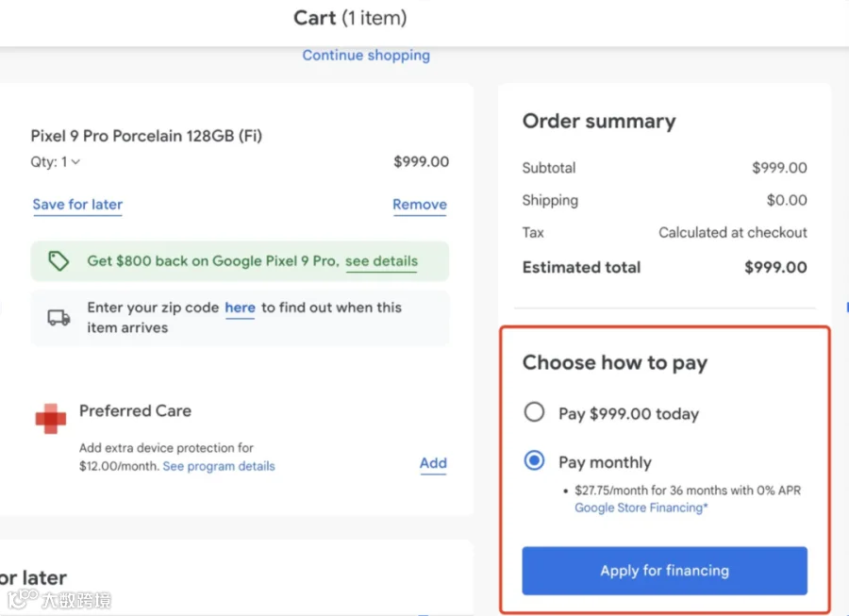Save the Pixel 9 Pro for later
Screen dimensions: 849x616
[x=77, y=205]
